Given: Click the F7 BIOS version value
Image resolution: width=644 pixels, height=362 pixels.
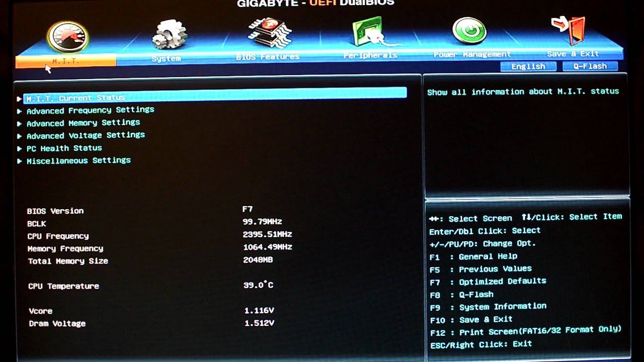Looking at the screenshot, I should coord(248,209).
